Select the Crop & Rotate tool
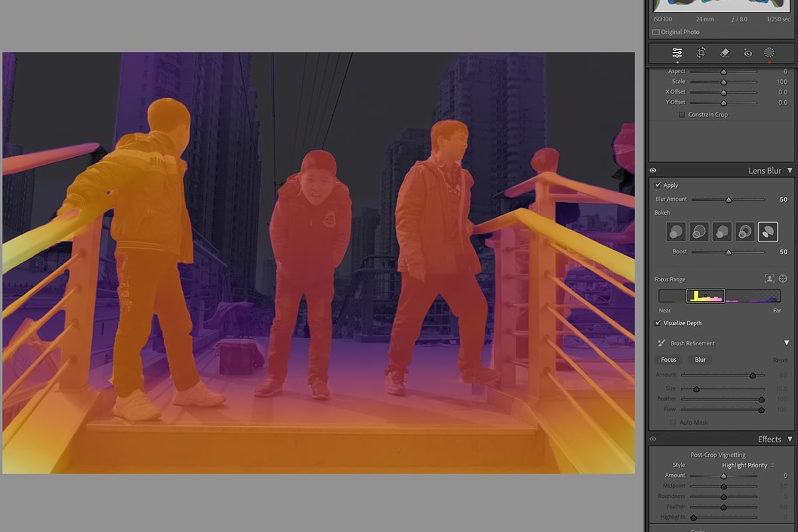This screenshot has width=798, height=532. click(700, 53)
